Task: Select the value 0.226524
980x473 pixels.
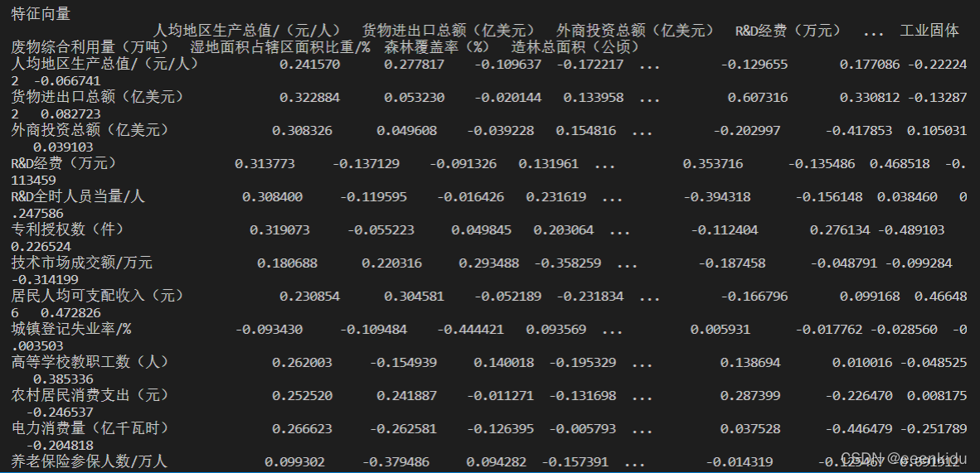Action: [41, 246]
